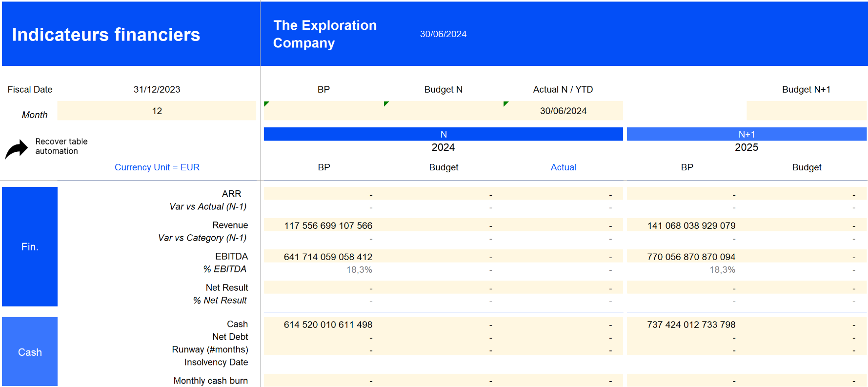Viewport: 868px width, 387px height.
Task: Click the Monthly cash burn row label
Action: point(210,381)
